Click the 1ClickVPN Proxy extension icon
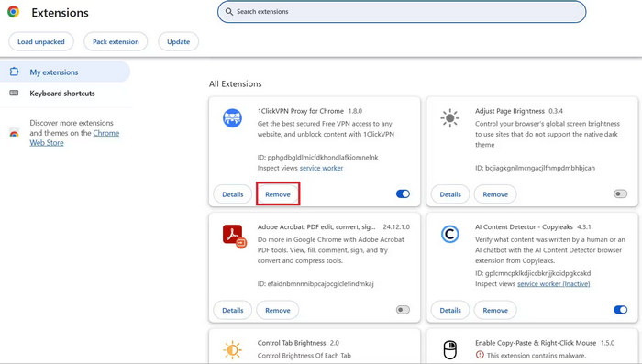Viewport: 642px width, 364px height. pyautogui.click(x=232, y=118)
